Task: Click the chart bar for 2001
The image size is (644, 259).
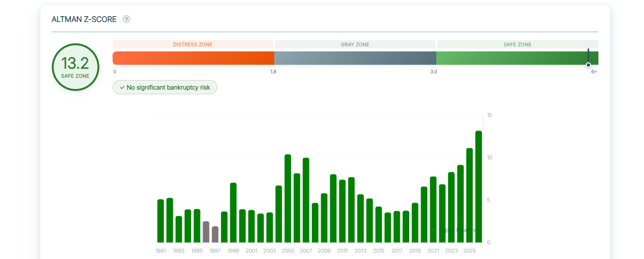Action: pos(251,226)
